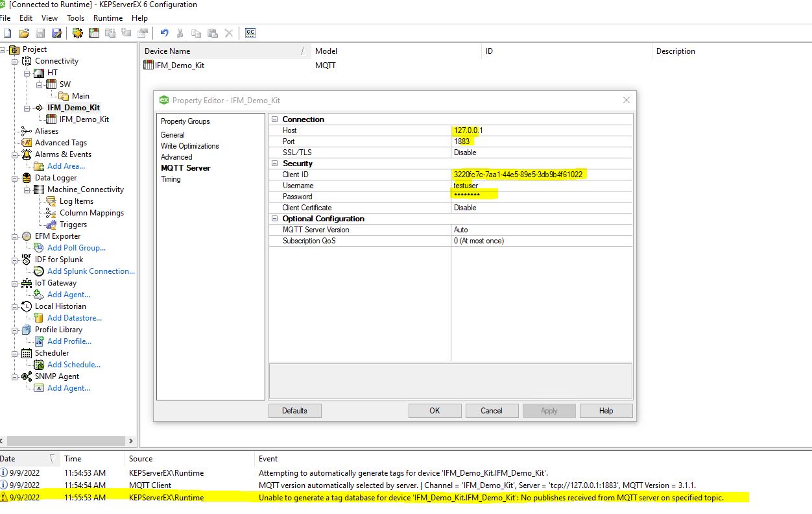Collapse the SW device node
Screen dimensions: 812x514
[40, 84]
